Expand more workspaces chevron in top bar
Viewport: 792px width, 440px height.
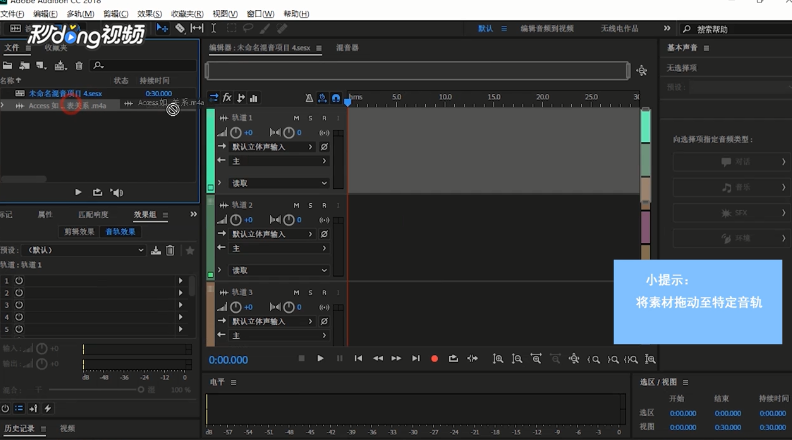(667, 28)
